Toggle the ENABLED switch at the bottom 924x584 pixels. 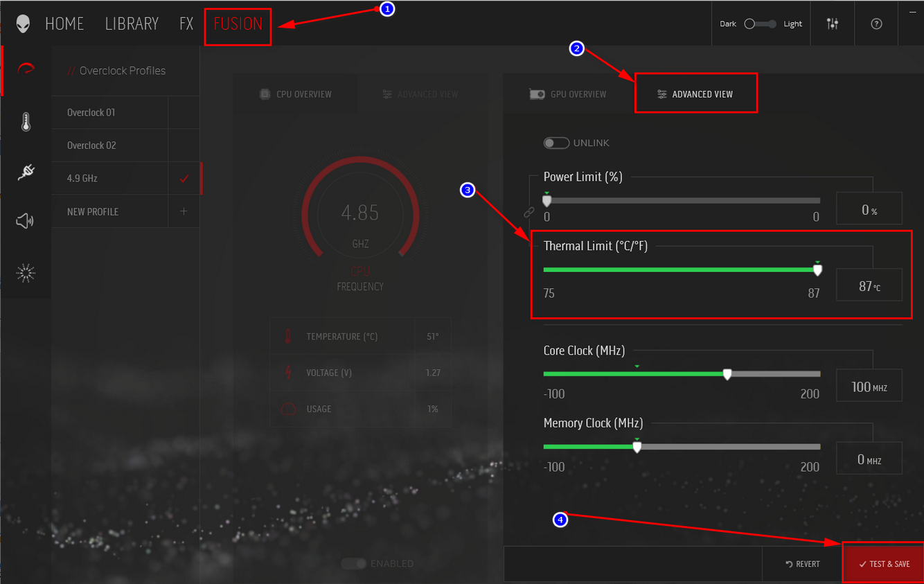click(x=353, y=564)
